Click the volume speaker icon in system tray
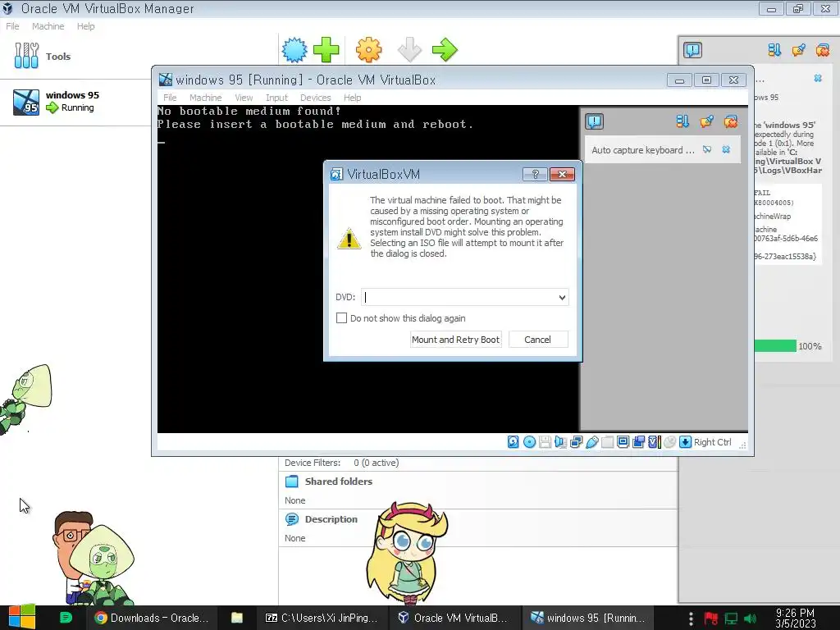This screenshot has width=840, height=630. [750, 619]
